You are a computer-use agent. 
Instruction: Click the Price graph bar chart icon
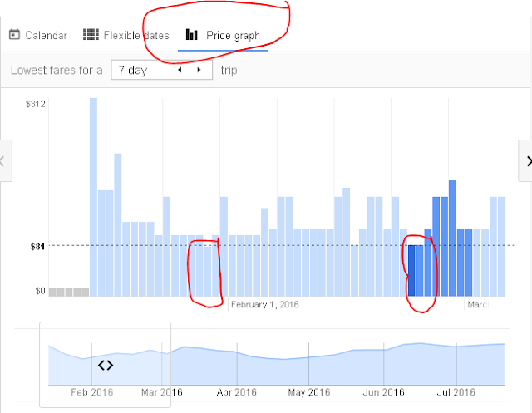pyautogui.click(x=191, y=35)
